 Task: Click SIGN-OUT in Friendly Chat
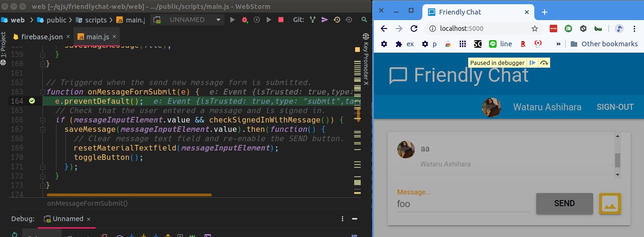point(615,107)
